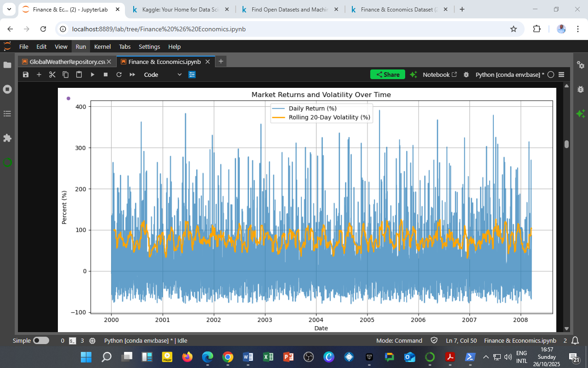Screen dimensions: 588x368
Task: Open the Table of Contents sidebar
Action: (7, 113)
